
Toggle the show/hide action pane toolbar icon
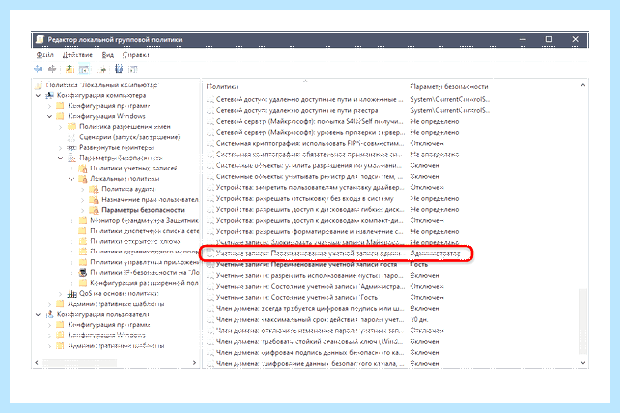(132, 69)
